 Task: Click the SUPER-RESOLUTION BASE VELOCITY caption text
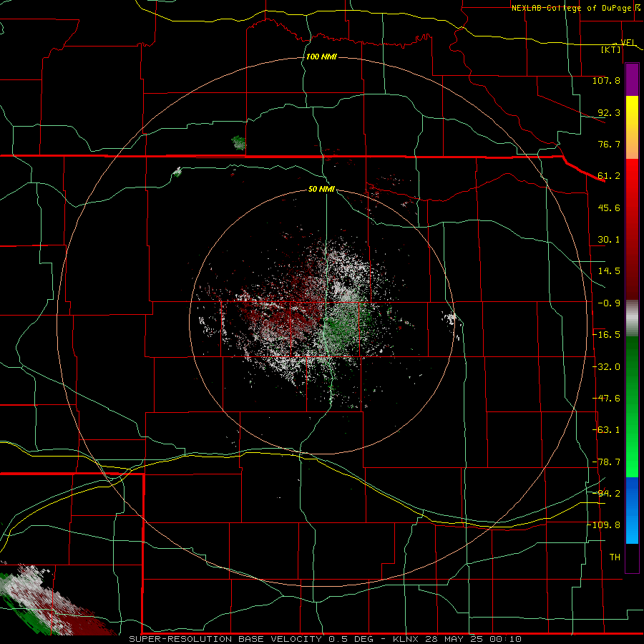(x=225, y=639)
